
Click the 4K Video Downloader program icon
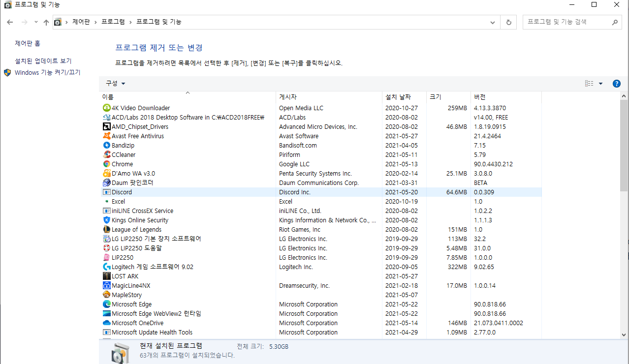pyautogui.click(x=107, y=108)
